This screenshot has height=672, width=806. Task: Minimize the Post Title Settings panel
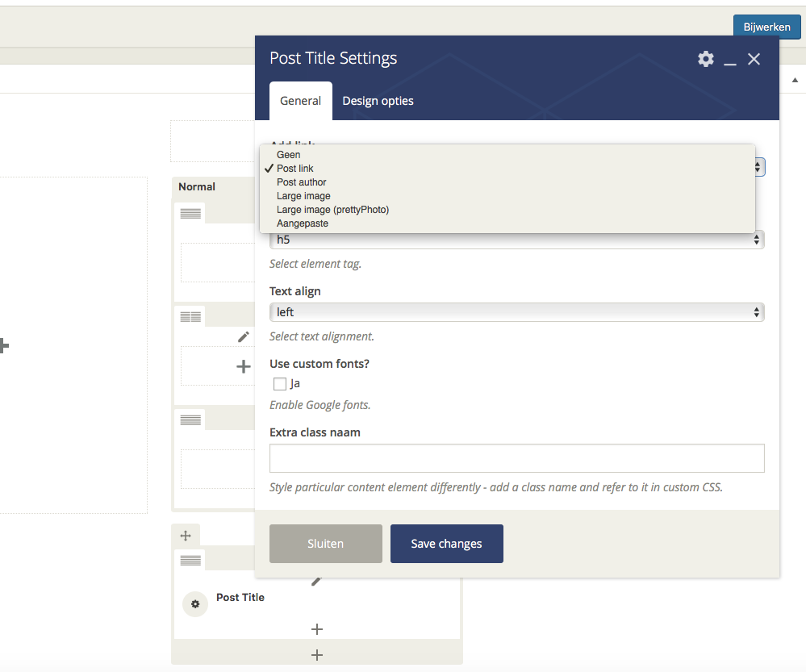(730, 61)
